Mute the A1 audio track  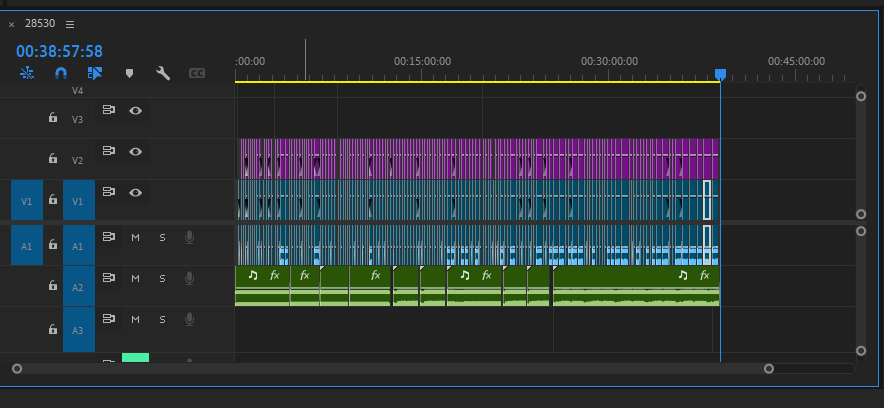coord(135,238)
